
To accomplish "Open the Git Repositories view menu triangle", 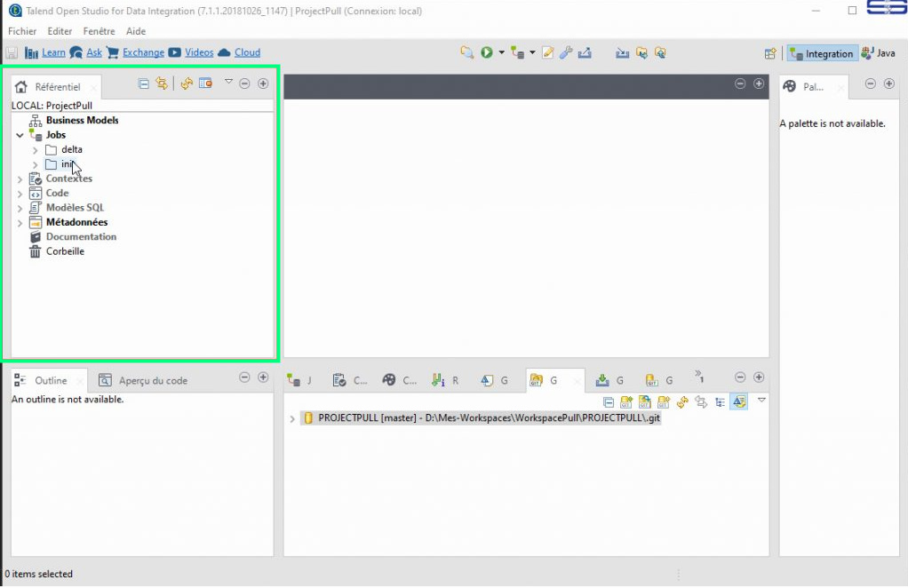I will pyautogui.click(x=761, y=400).
